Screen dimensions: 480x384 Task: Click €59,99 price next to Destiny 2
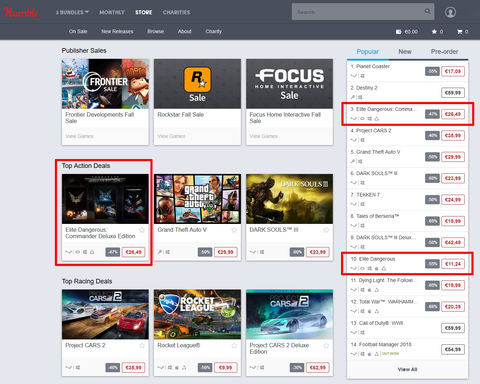453,93
